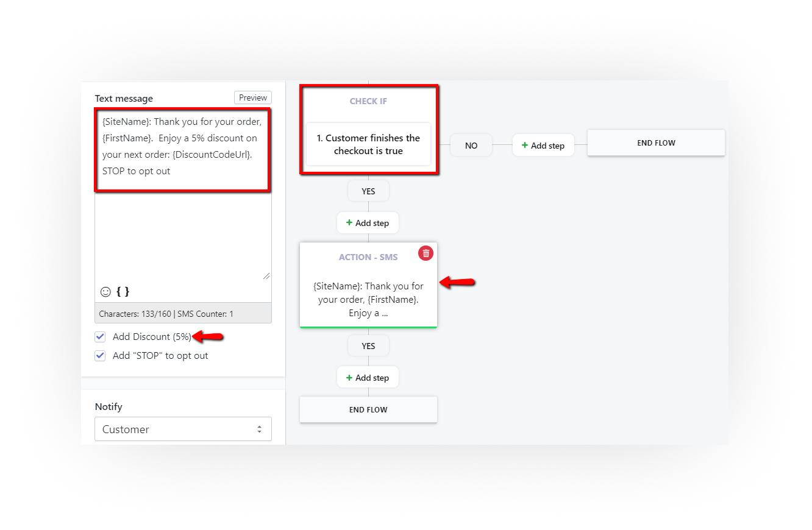Select the bottom END FLOW block
This screenshot has width=812, height=530.
pos(368,410)
